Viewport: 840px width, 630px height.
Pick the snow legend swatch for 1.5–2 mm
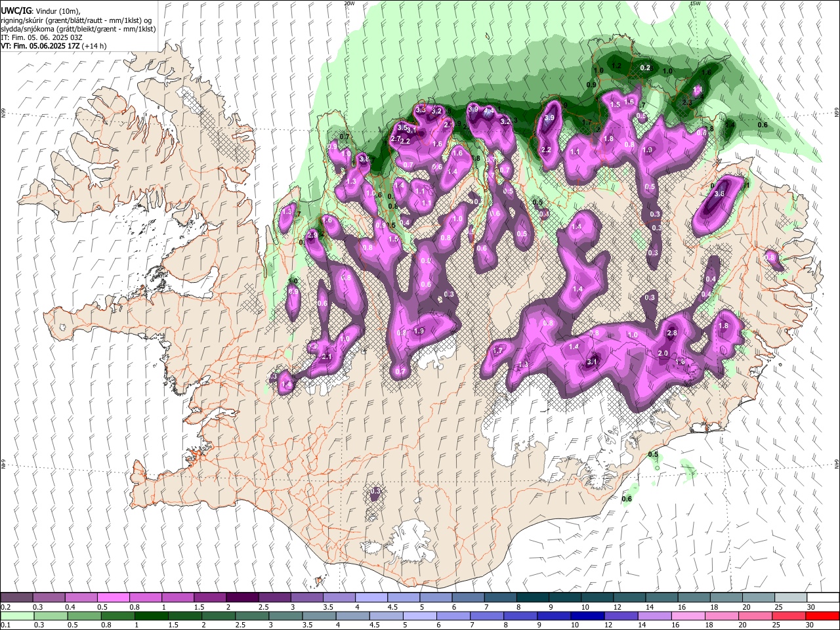210,597
